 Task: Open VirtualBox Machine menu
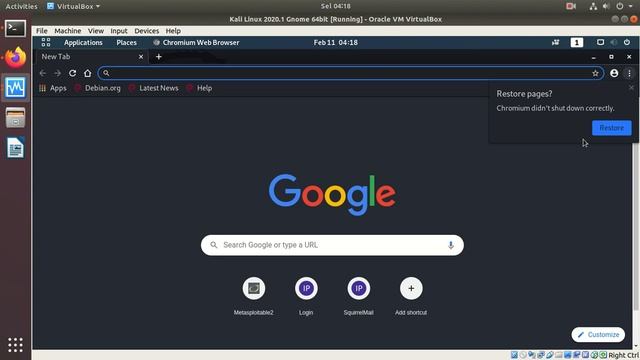[x=67, y=31]
